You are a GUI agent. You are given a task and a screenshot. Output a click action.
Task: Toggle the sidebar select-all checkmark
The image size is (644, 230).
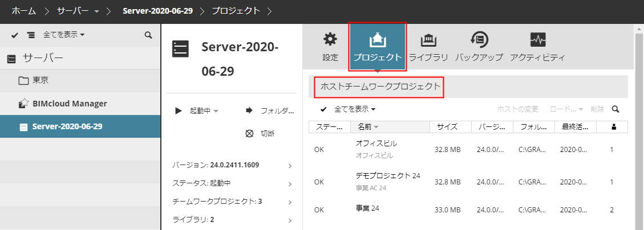point(15,35)
